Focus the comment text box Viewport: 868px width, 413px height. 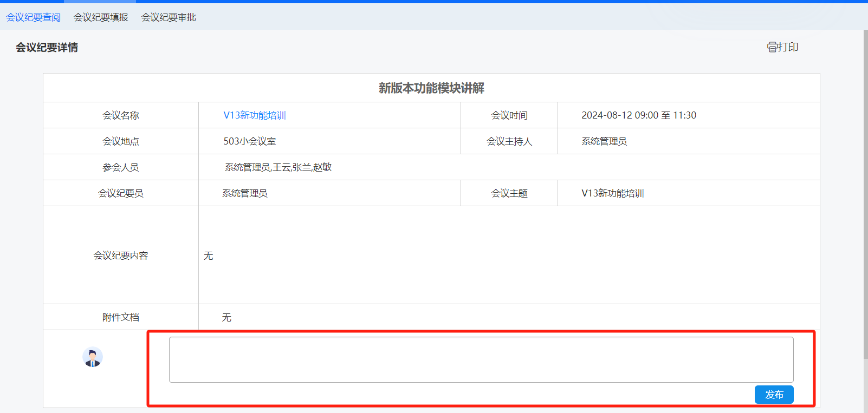pyautogui.click(x=481, y=359)
